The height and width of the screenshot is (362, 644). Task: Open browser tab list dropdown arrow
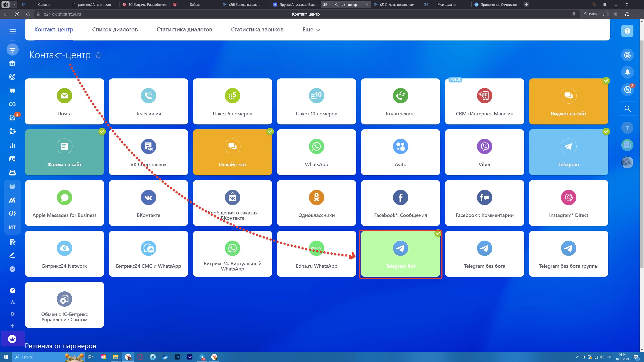click(x=14, y=5)
